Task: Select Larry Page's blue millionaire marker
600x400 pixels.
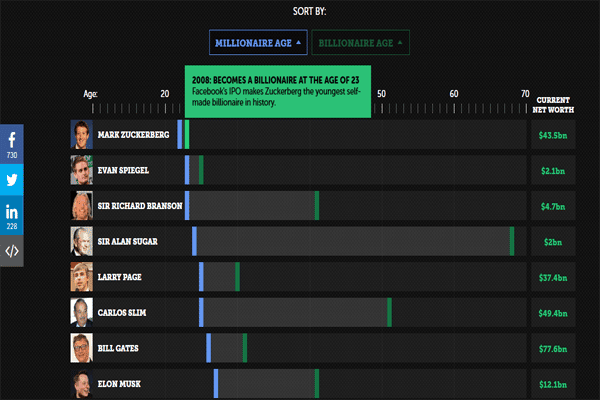Action: pos(201,277)
